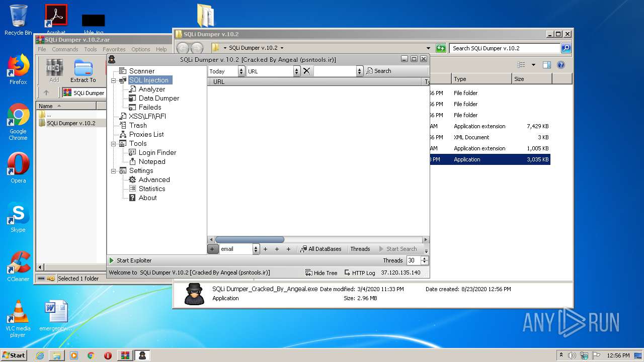Click the taskbar clock showing 12:56 PM
The image size is (644, 362).
click(618, 355)
